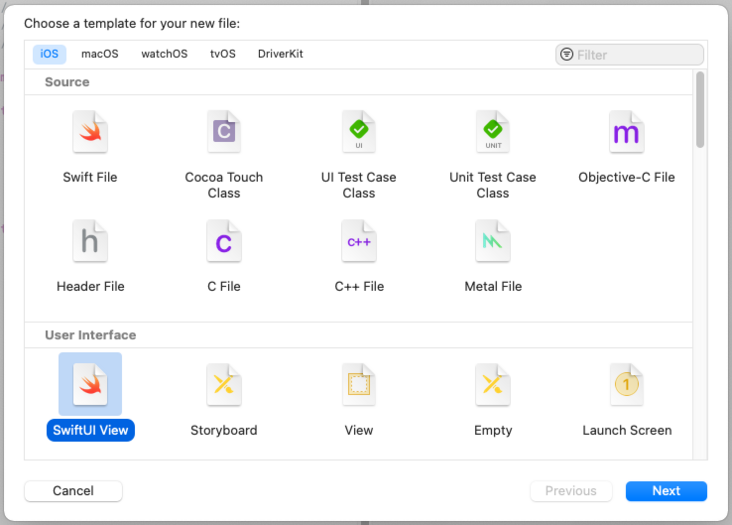
Task: Click the 'Objective-C File' label
Action: [x=626, y=177]
